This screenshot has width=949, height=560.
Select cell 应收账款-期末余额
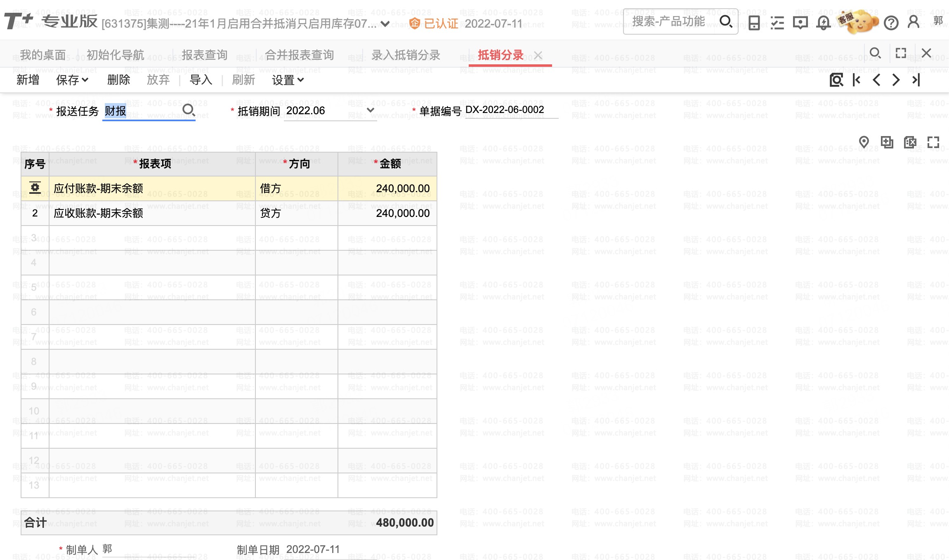point(152,213)
